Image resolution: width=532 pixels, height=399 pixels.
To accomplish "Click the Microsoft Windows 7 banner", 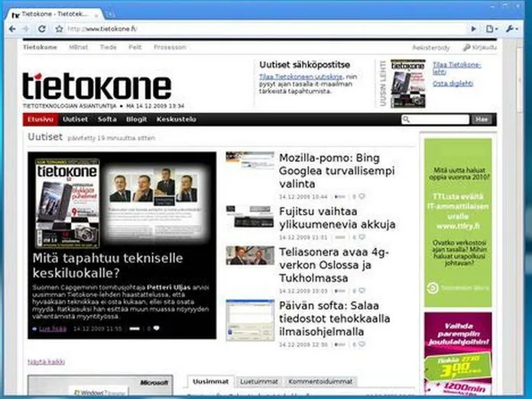I will coord(100,386).
